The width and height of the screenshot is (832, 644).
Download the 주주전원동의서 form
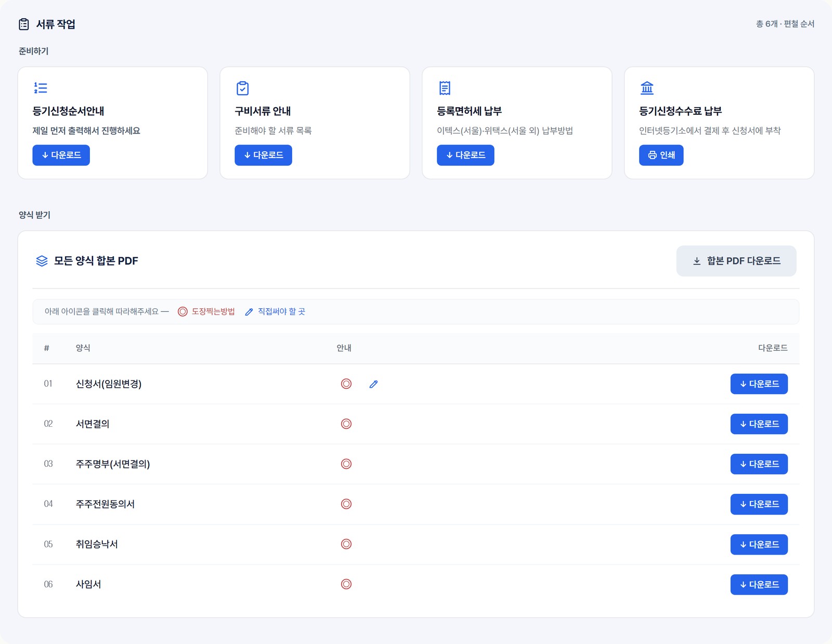click(759, 504)
